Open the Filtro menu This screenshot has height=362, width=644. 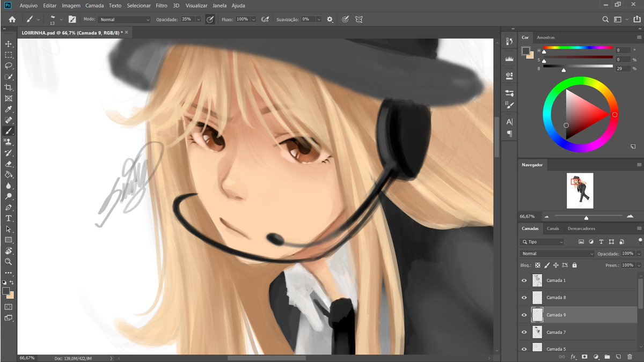click(162, 5)
